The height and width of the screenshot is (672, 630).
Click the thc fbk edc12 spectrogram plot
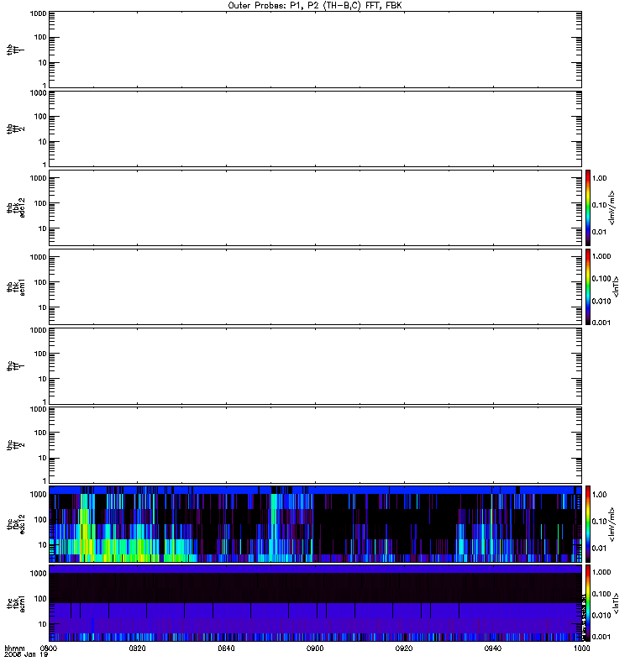pos(315,523)
